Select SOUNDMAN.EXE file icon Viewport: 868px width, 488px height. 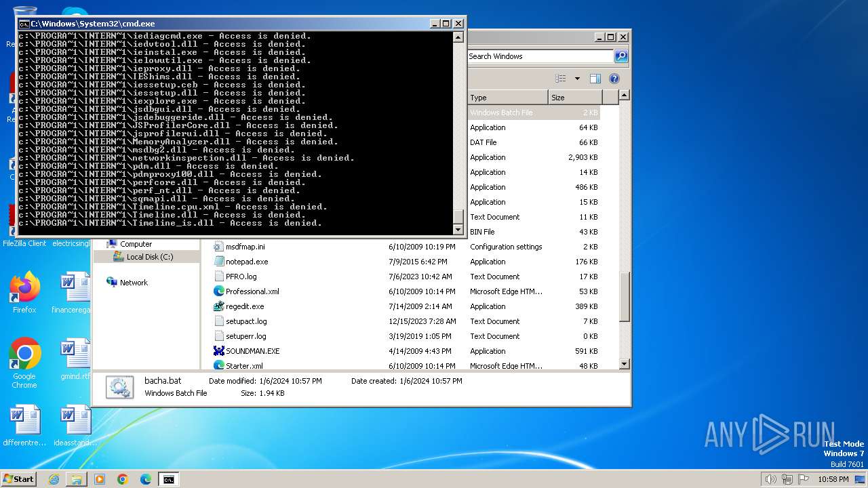(x=218, y=351)
